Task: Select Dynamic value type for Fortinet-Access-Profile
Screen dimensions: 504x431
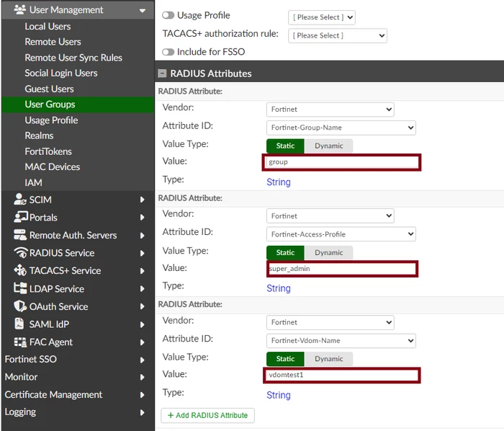Action: [328, 253]
